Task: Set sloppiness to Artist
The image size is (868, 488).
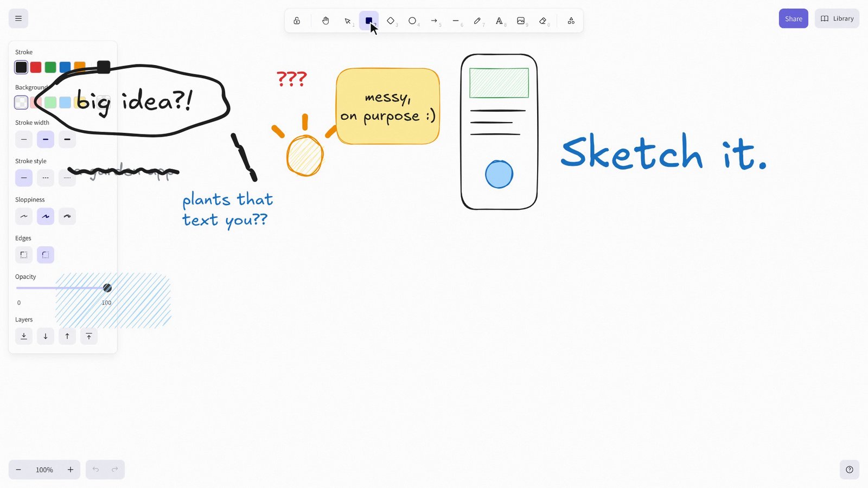Action: tap(46, 216)
